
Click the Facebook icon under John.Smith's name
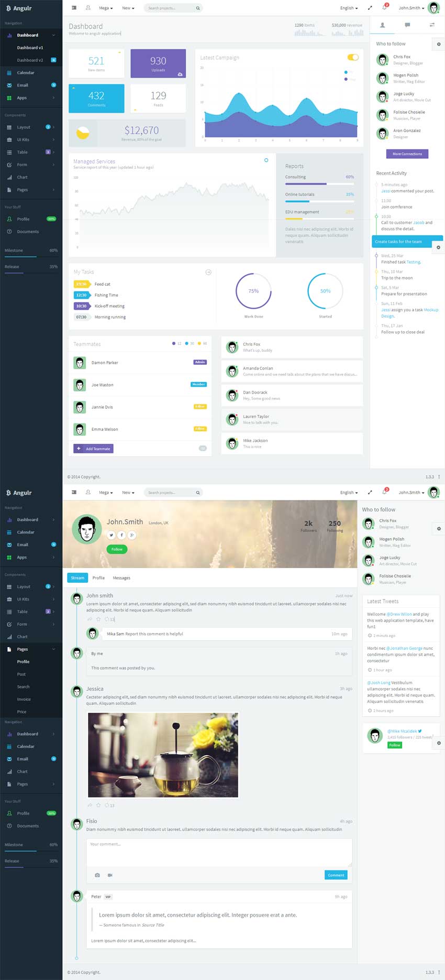[x=121, y=535]
